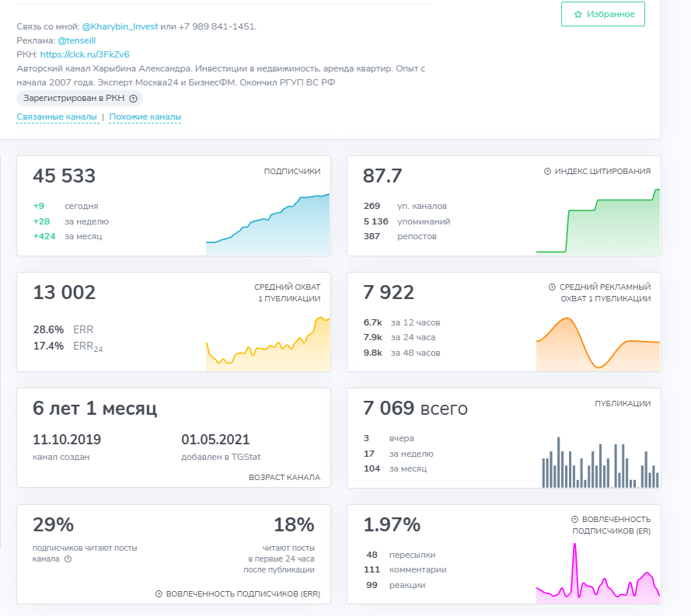Click the icon beside ИНДЕКС ЦИТИРОВАНИЯ
The height and width of the screenshot is (616, 691).
coord(547,172)
